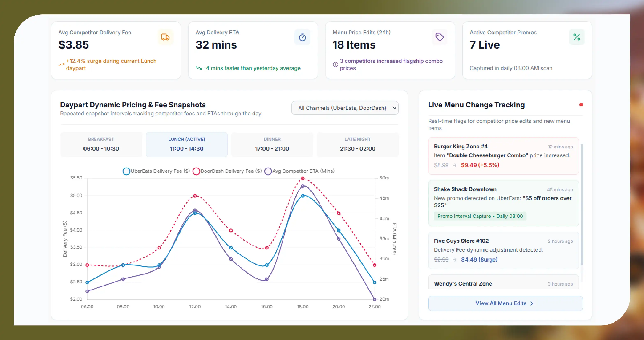Viewport: 644px width, 340px height.
Task: Click the $3.85 average fee value
Action: pyautogui.click(x=73, y=45)
